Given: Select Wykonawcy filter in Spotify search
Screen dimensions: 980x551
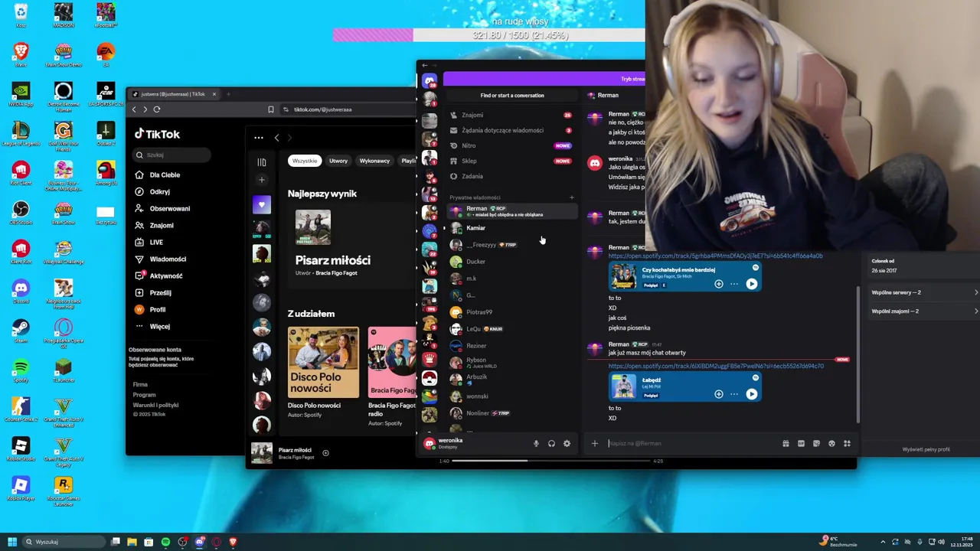Looking at the screenshot, I should coord(374,161).
